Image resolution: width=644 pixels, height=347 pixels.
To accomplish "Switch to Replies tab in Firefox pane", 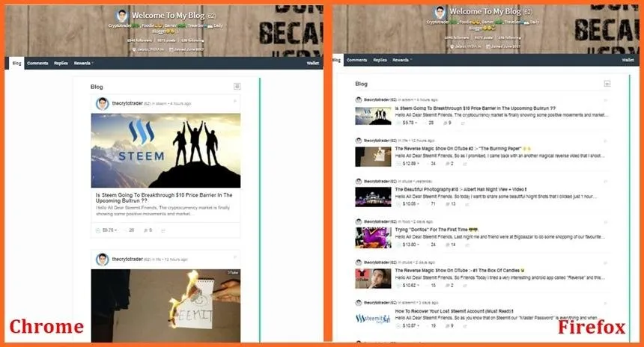I will (x=380, y=60).
